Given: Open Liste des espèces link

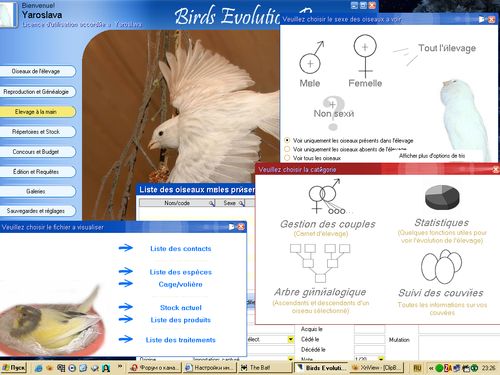Looking at the screenshot, I should click(181, 272).
